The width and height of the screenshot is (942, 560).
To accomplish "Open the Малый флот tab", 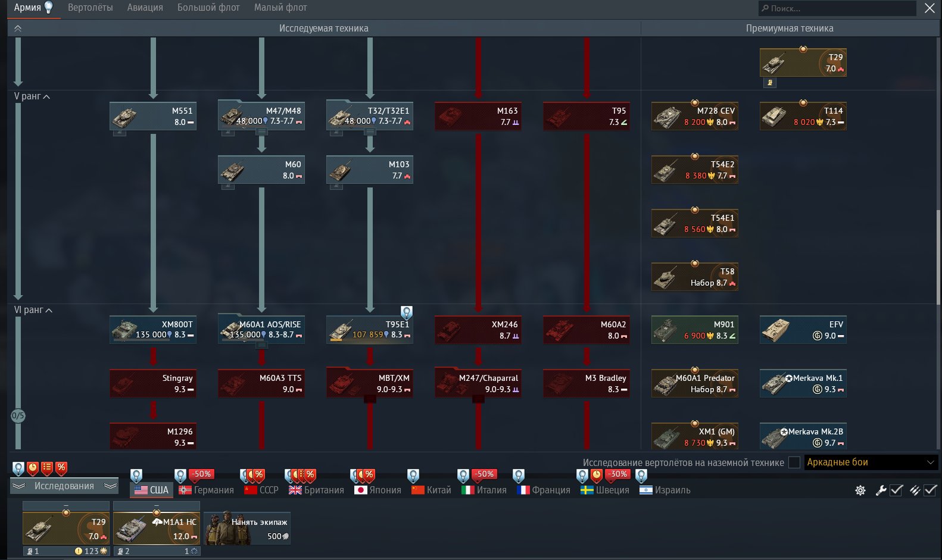I will point(280,8).
